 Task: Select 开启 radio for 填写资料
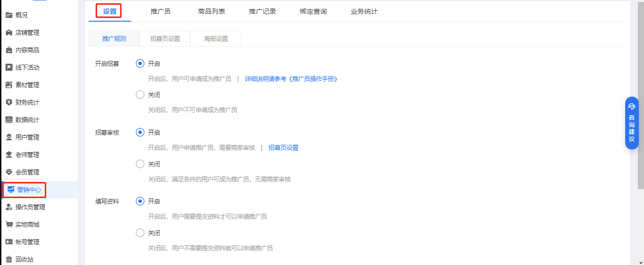(140, 201)
